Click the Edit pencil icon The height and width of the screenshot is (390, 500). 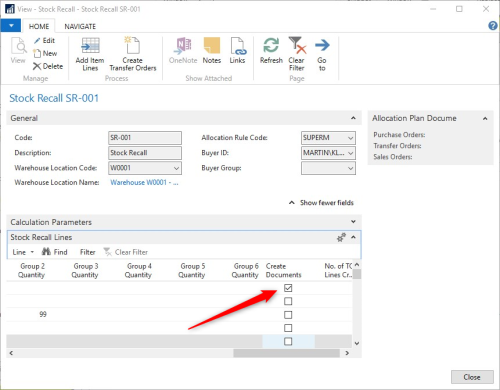(37, 41)
